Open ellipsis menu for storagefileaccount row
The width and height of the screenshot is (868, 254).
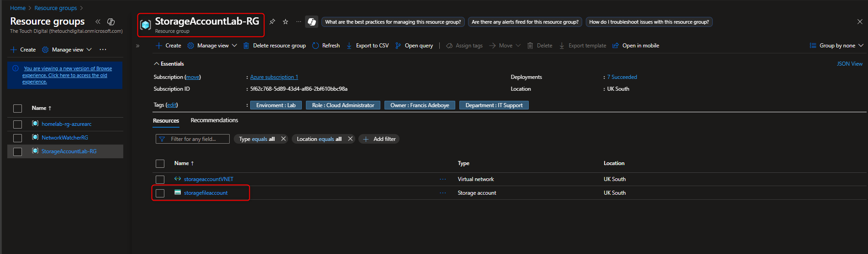point(442,193)
